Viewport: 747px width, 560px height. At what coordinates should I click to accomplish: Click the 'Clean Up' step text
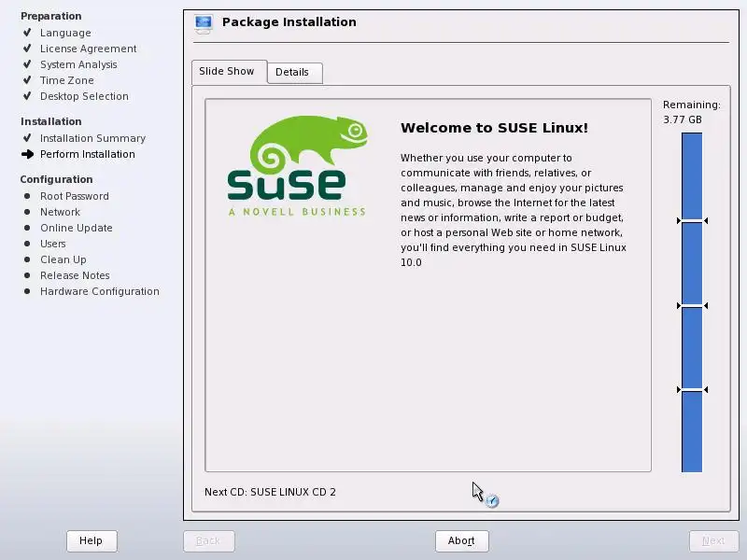pyautogui.click(x=63, y=259)
